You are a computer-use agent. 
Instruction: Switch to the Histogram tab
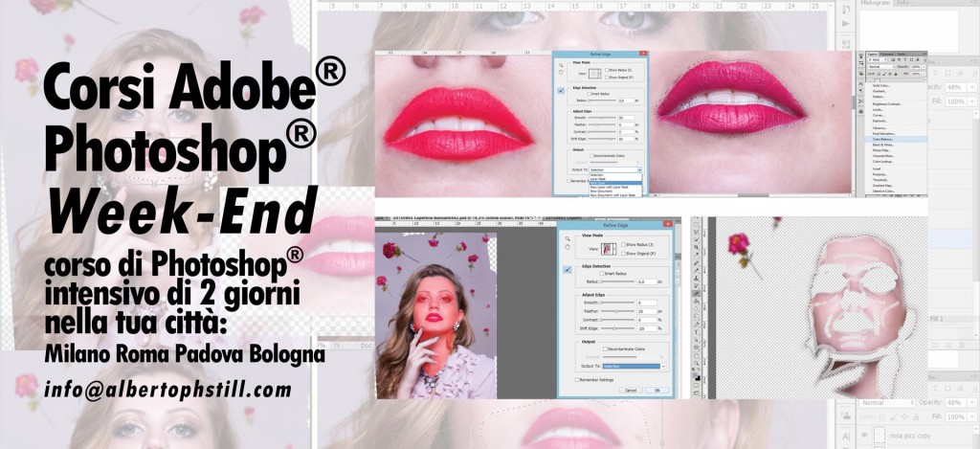pos(875,3)
